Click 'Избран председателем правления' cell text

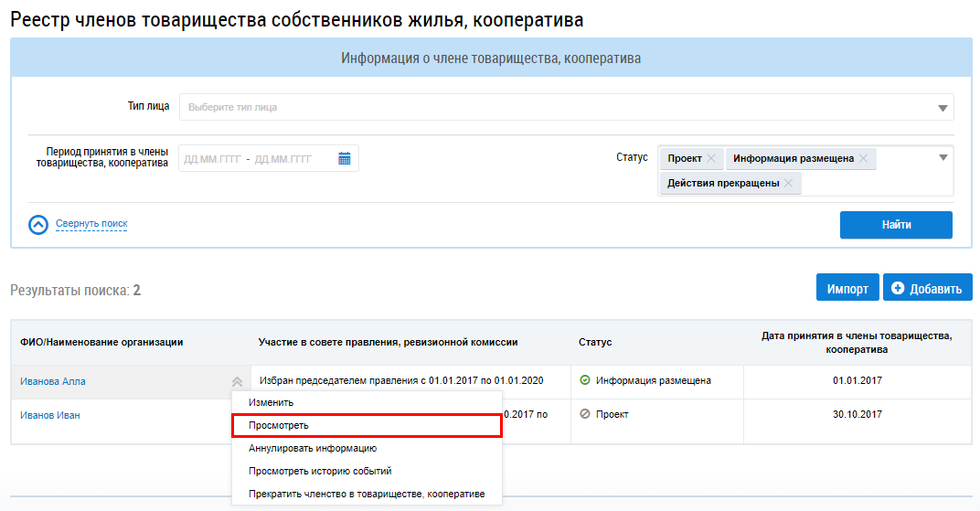tap(401, 380)
